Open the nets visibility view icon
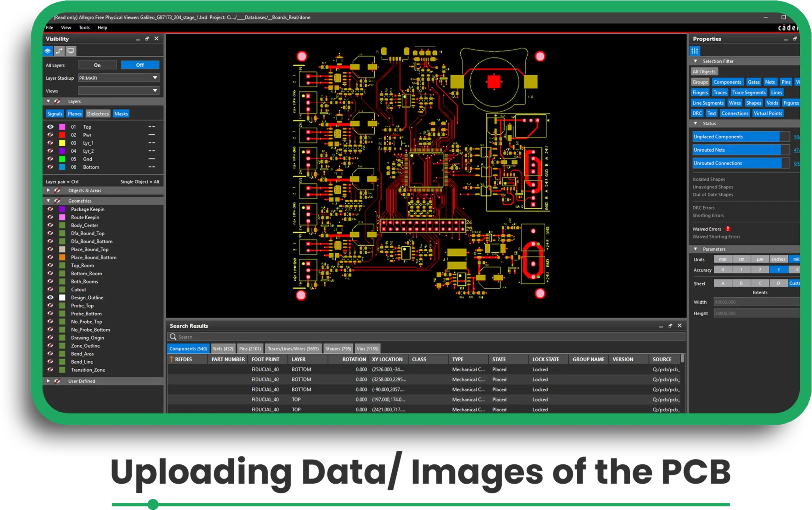Viewport: 812px width, 510px height. click(x=59, y=51)
